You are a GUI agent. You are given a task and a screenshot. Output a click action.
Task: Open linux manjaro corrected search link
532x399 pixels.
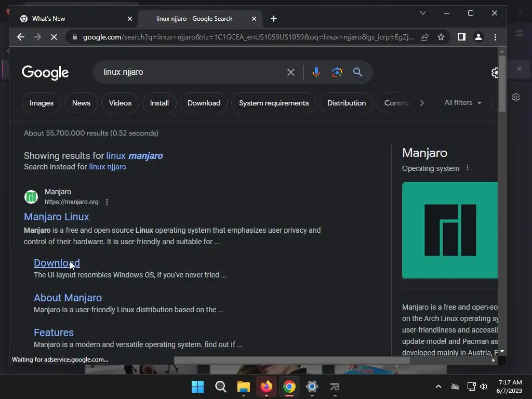click(x=135, y=156)
